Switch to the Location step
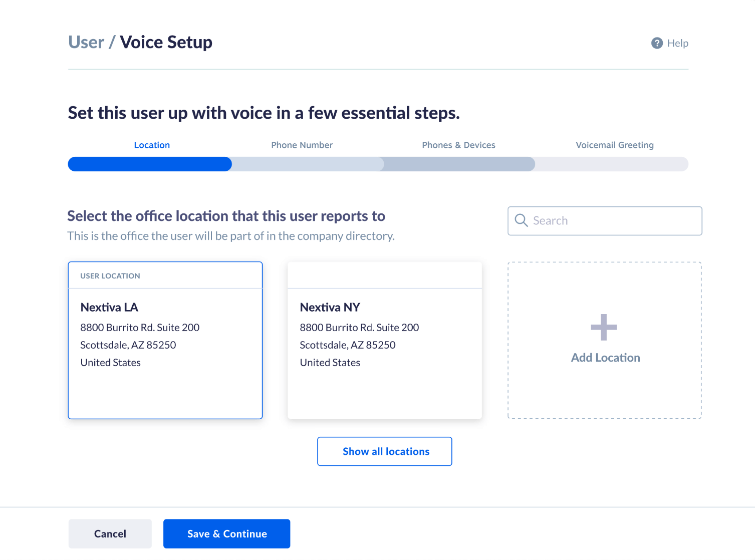 [151, 145]
